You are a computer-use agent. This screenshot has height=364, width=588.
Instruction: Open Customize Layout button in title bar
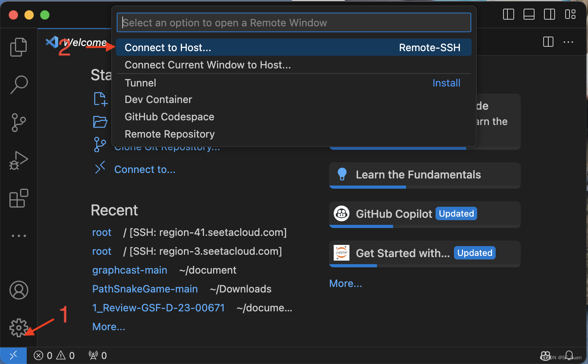(x=570, y=15)
